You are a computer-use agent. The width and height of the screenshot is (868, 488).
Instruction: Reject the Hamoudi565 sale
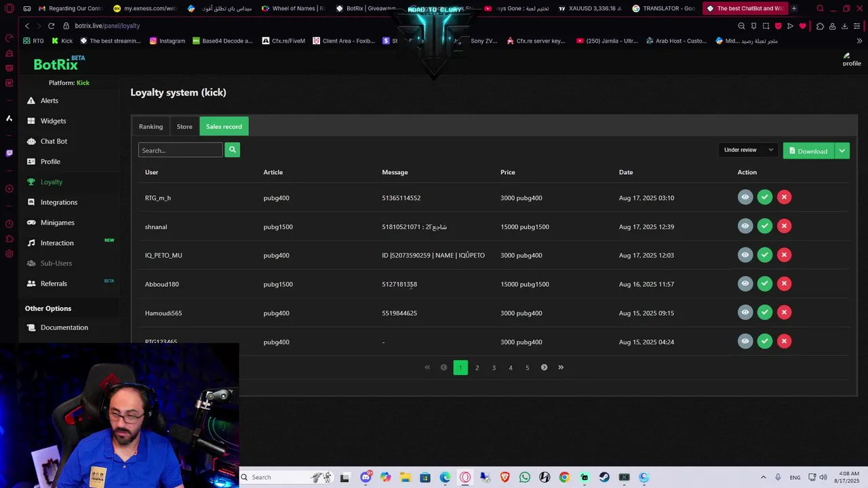click(784, 312)
